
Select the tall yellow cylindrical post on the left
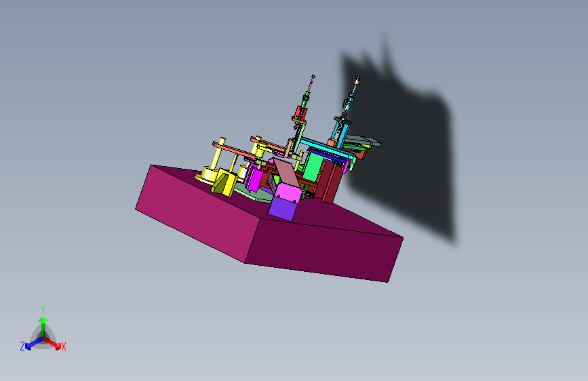pos(217,157)
